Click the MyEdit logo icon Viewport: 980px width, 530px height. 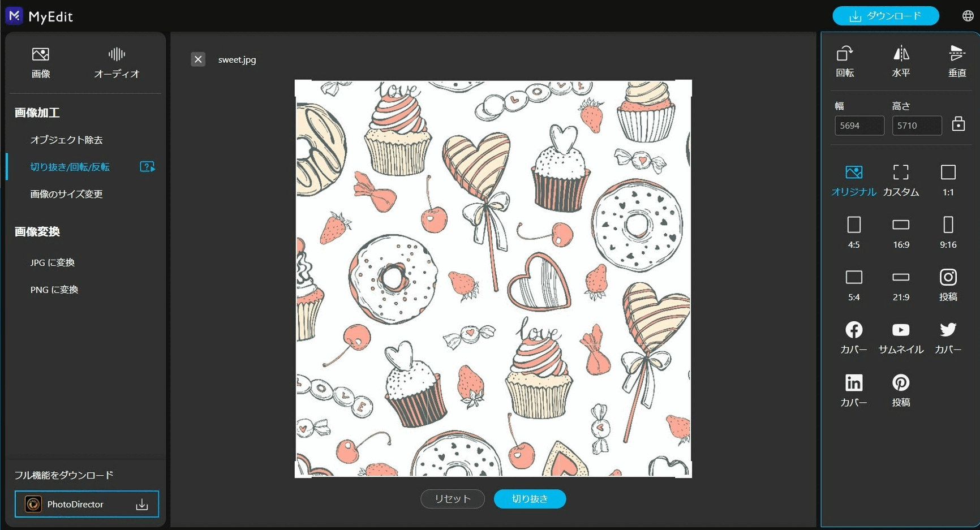(14, 16)
